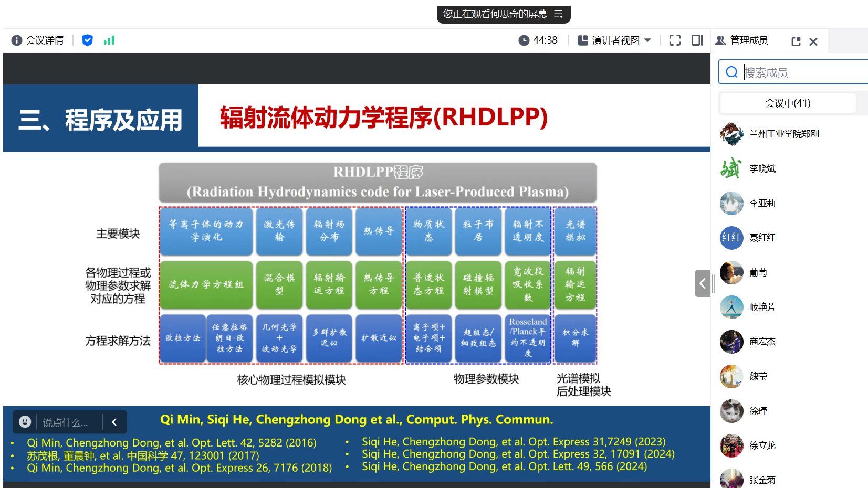Check the green network signal bars

pyautogui.click(x=109, y=40)
